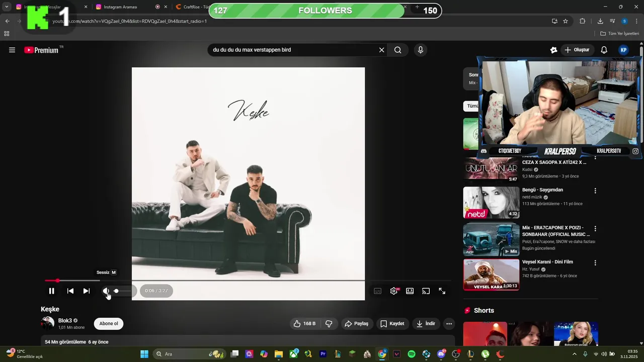644x362 pixels.
Task: Show hidden system tray icons
Action: click(575, 354)
